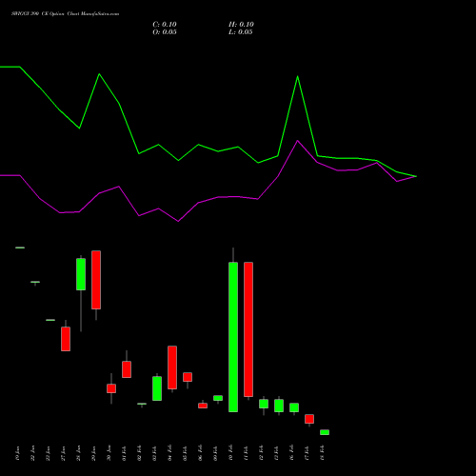Click the '17 Feb' date label
Screen dimensions: 476x476
pyautogui.click(x=307, y=453)
